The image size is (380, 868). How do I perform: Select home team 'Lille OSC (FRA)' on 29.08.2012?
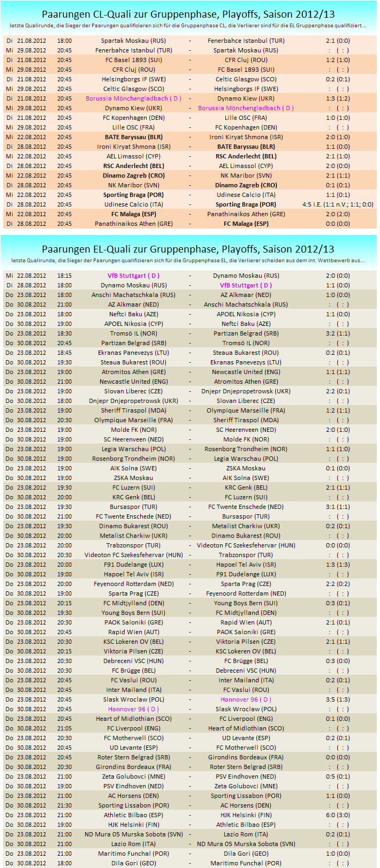click(x=134, y=127)
